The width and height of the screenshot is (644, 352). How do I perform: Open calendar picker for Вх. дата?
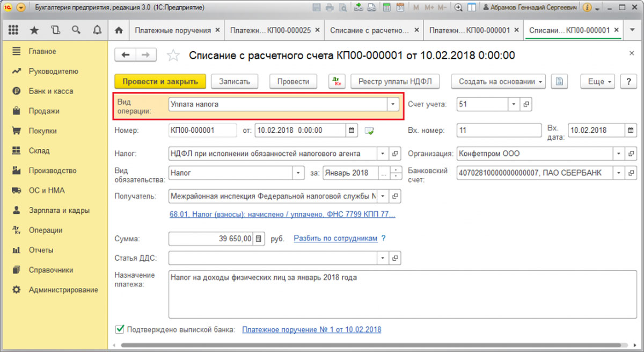click(x=631, y=130)
